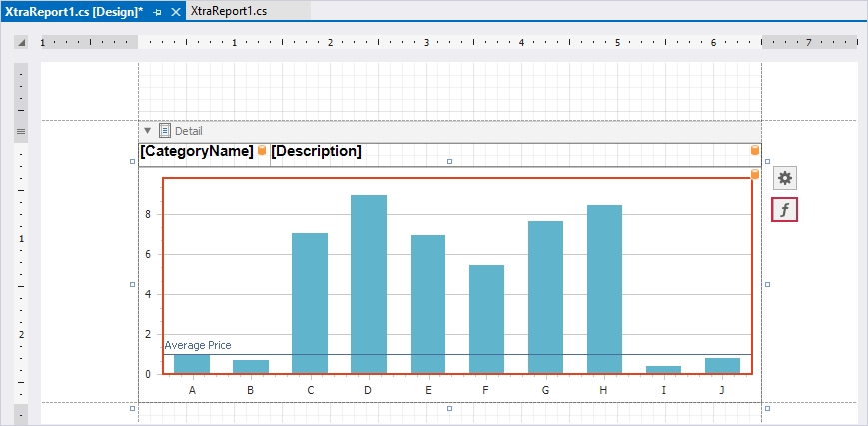Click the chart's right-middle resize handle

tap(767, 285)
